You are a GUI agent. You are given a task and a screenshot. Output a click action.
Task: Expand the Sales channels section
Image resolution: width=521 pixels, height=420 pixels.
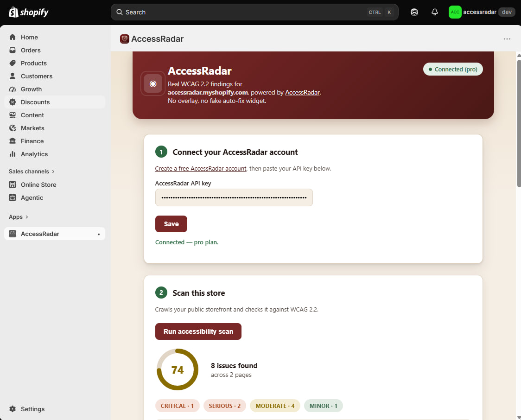[x=32, y=172]
